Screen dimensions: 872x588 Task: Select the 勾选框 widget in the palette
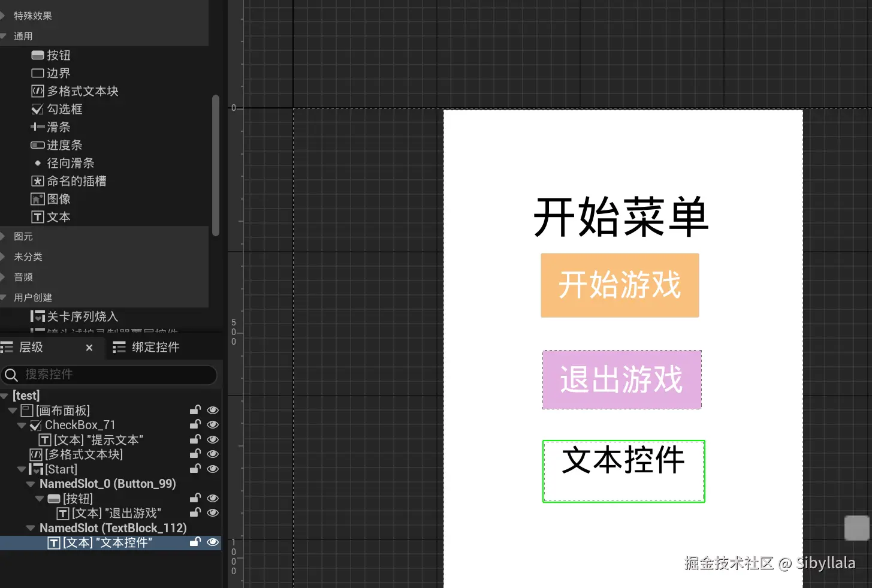(57, 109)
